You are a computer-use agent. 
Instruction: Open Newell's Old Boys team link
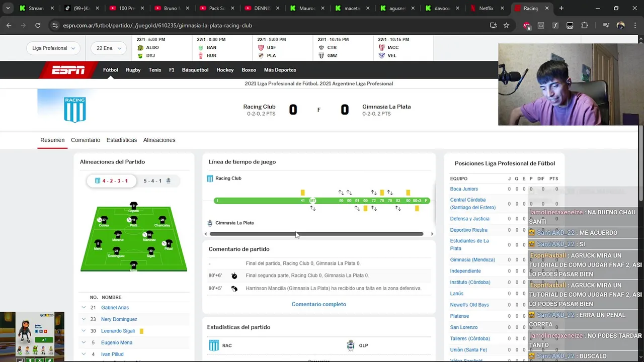click(x=469, y=305)
